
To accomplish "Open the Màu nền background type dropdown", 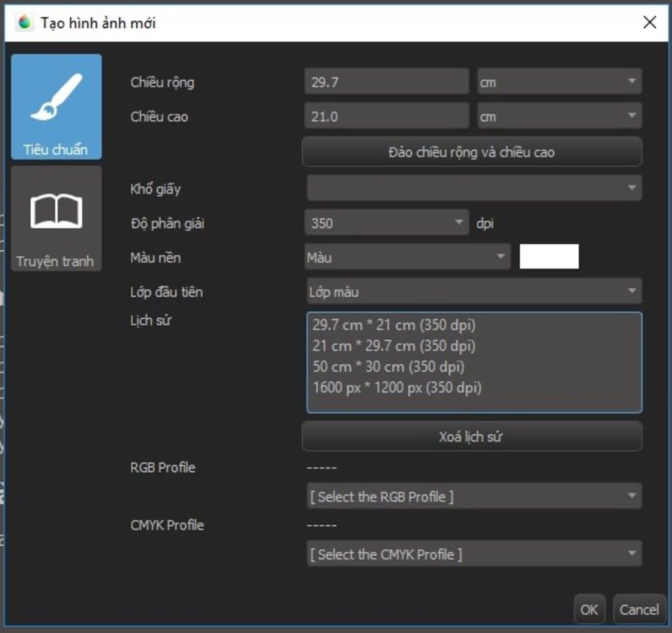I will [x=407, y=257].
